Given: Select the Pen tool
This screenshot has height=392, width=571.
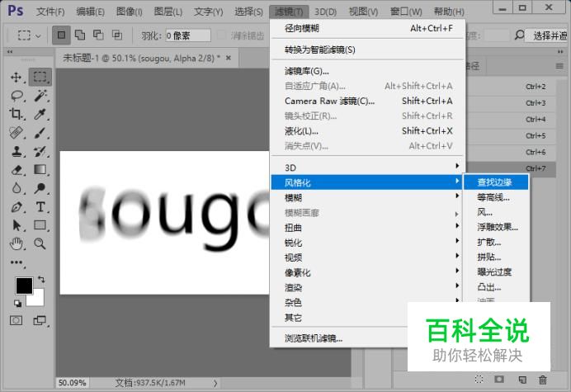Looking at the screenshot, I should pos(17,207).
